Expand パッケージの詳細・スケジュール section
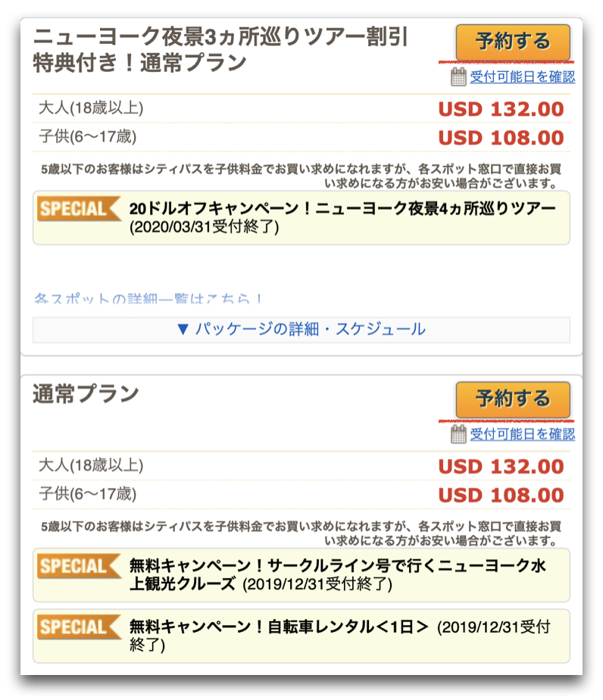The image size is (603, 700). click(x=301, y=330)
